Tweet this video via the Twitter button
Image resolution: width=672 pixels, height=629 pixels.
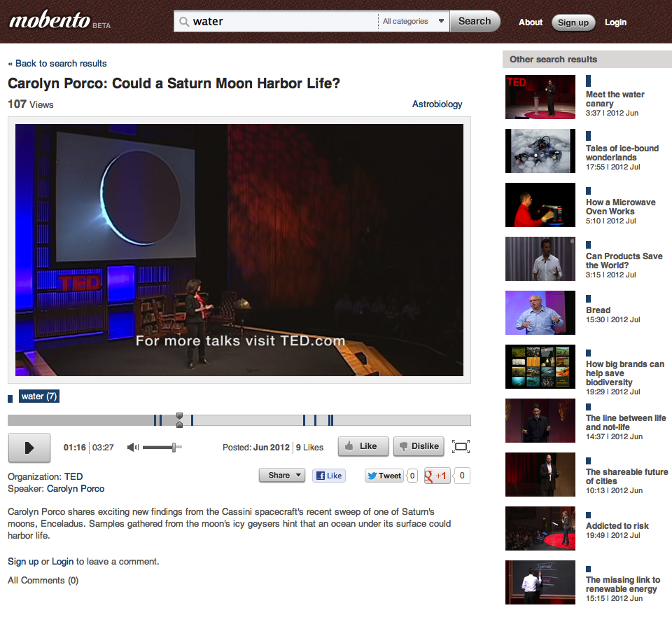(x=384, y=476)
